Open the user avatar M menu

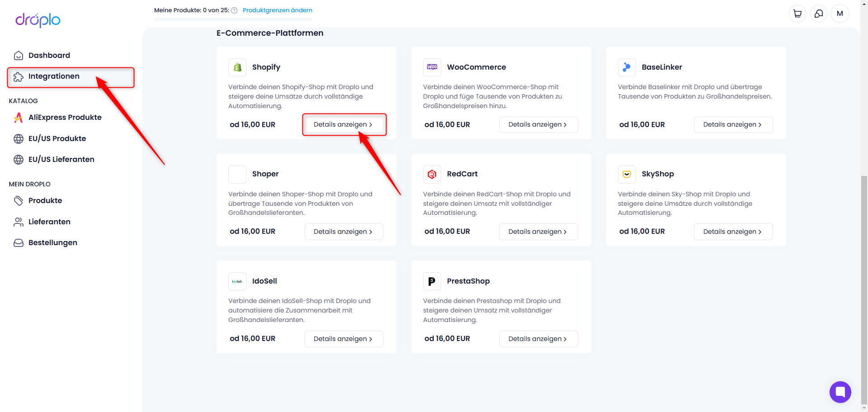pos(840,14)
